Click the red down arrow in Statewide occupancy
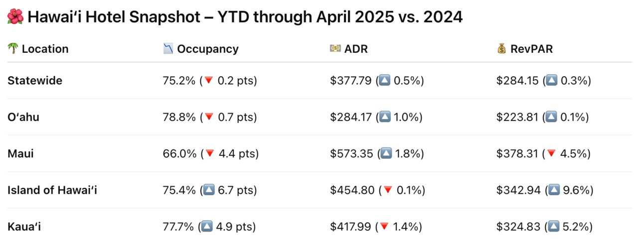The height and width of the screenshot is (250, 644). click(209, 81)
